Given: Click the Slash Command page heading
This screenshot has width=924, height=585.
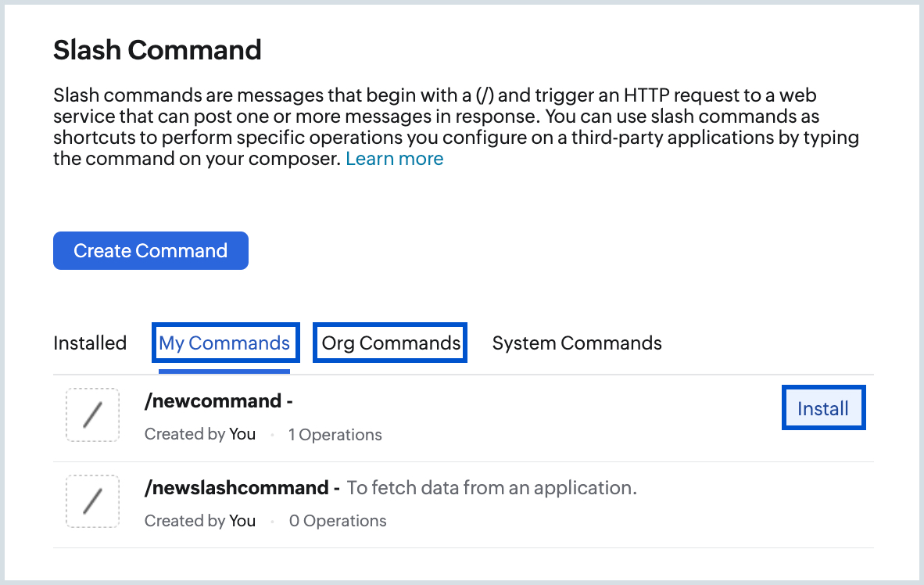Looking at the screenshot, I should (156, 49).
